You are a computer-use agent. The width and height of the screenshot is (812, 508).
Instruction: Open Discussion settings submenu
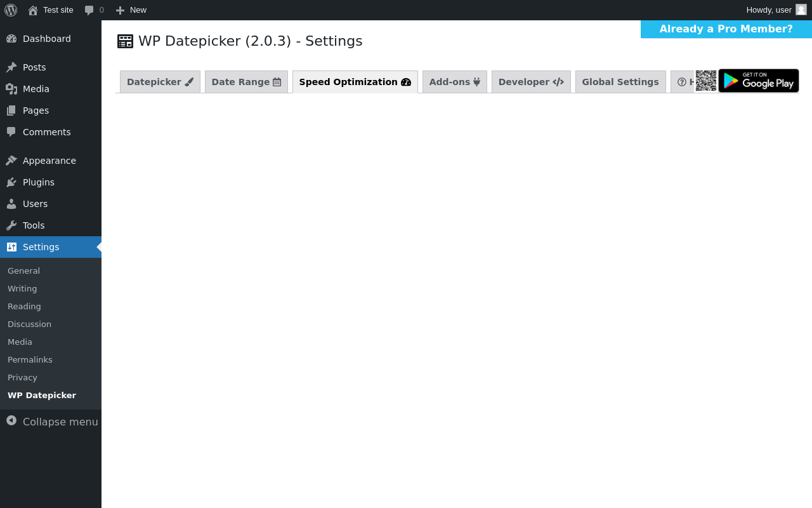click(51, 324)
